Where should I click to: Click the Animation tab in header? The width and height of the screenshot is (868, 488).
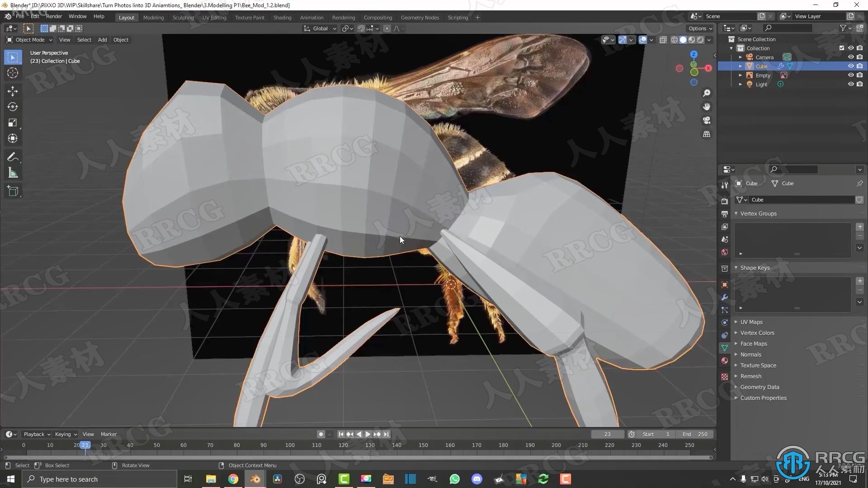pos(311,17)
